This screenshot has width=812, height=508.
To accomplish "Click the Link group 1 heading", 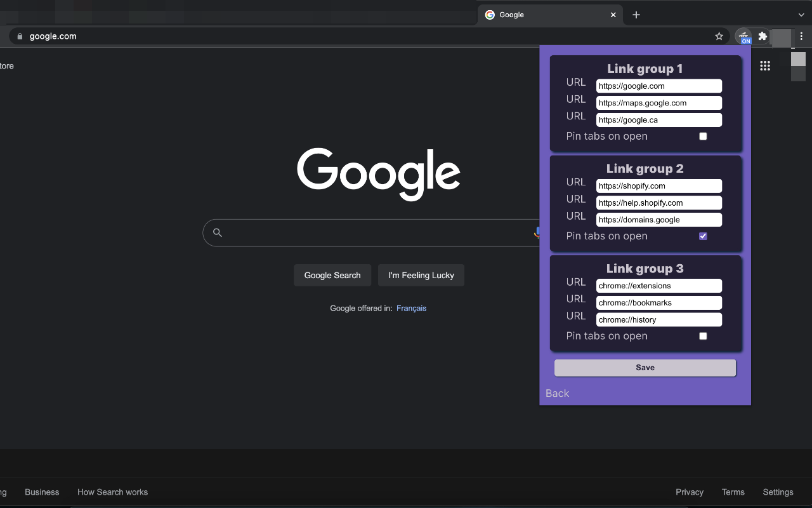I will click(645, 69).
